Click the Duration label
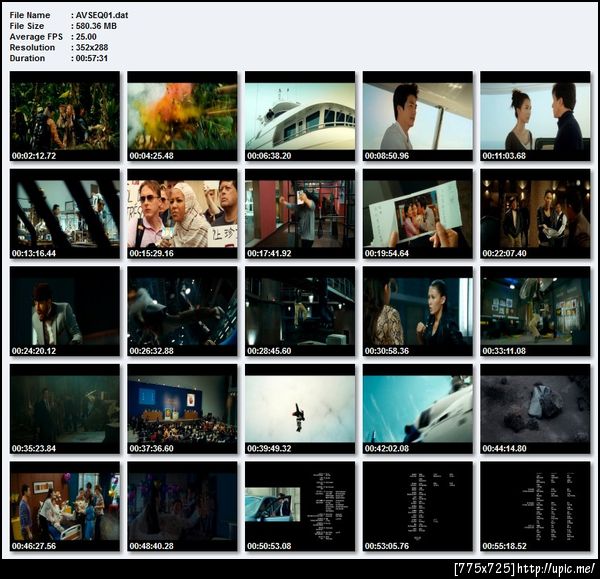Image resolution: width=600 pixels, height=579 pixels. (27, 58)
